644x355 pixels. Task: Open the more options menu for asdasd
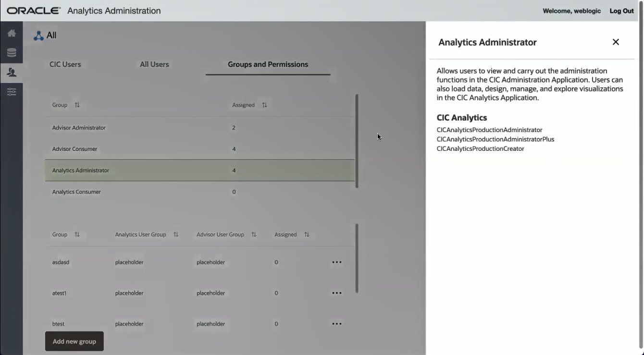[337, 262]
